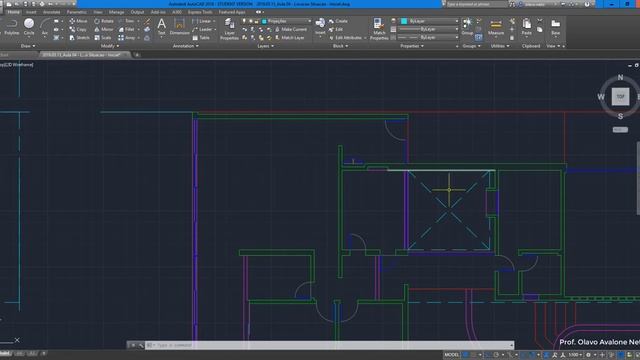Activate the Scale tool
Screen dimensions: 640x360
click(x=102, y=38)
